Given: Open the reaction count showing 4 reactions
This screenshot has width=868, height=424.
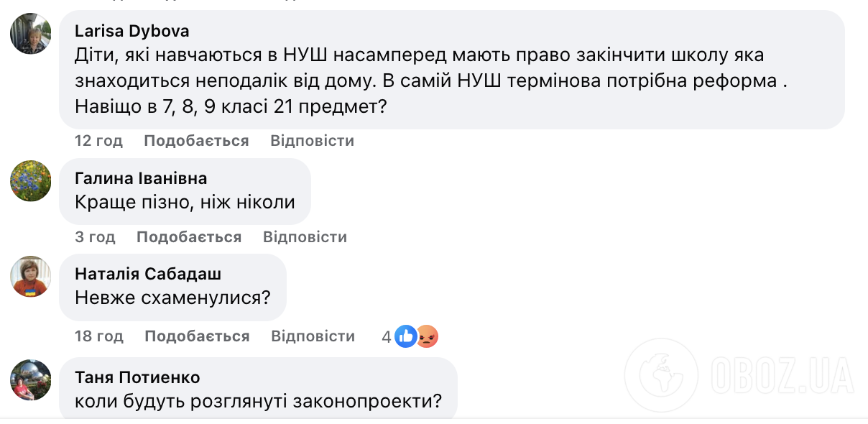Looking at the screenshot, I should coord(386,335).
